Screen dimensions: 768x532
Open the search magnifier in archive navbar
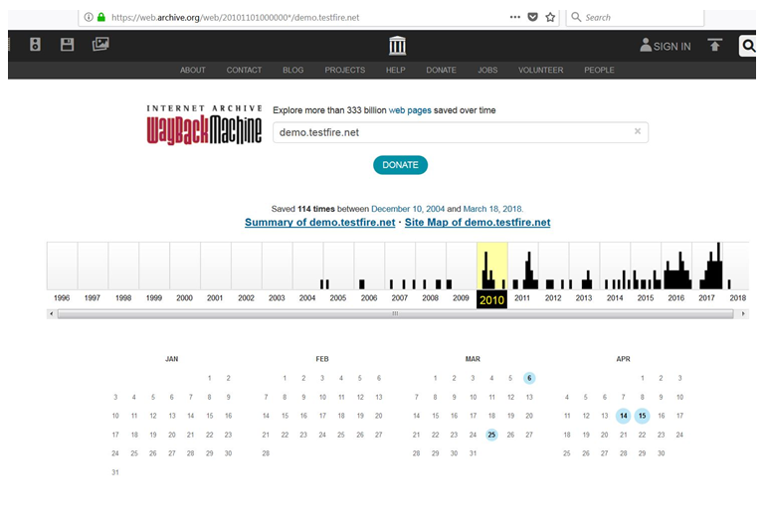tap(748, 46)
